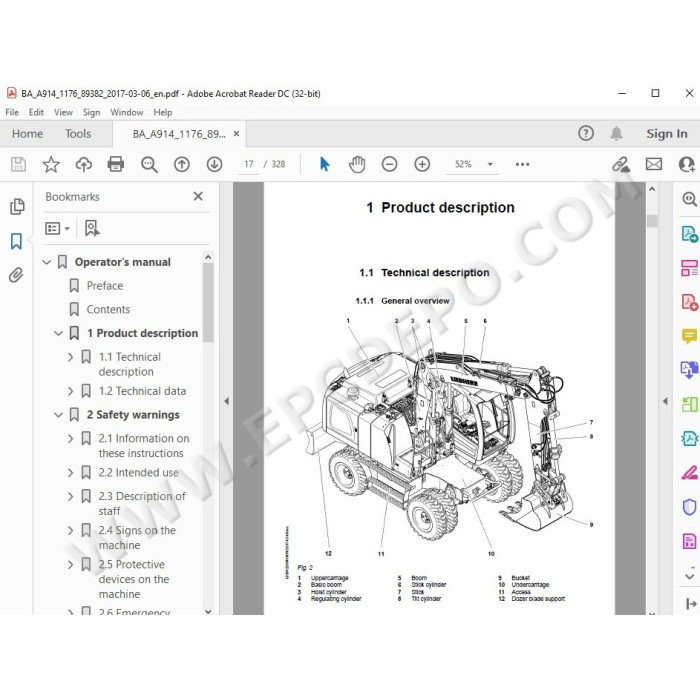Image resolution: width=700 pixels, height=700 pixels.
Task: Send the file by email
Action: (654, 164)
